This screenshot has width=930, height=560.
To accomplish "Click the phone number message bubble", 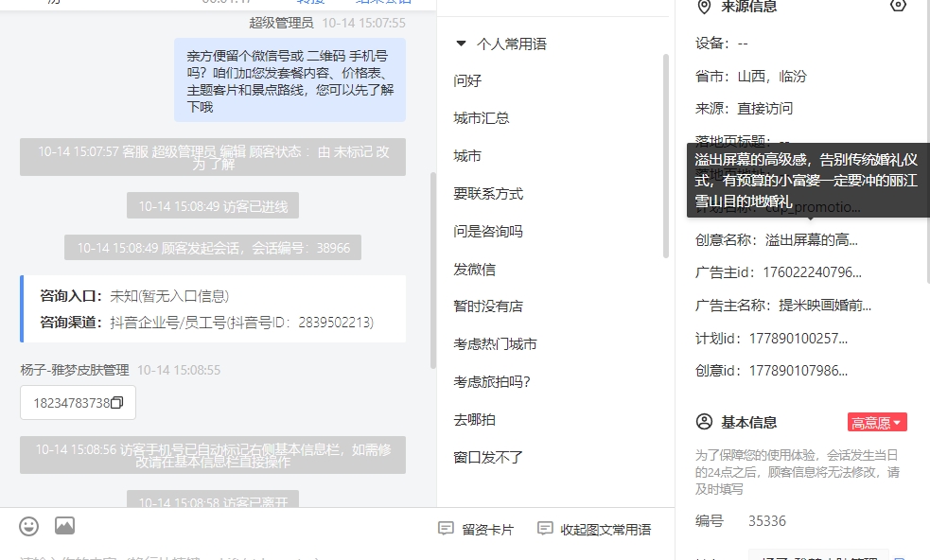I will (x=78, y=403).
